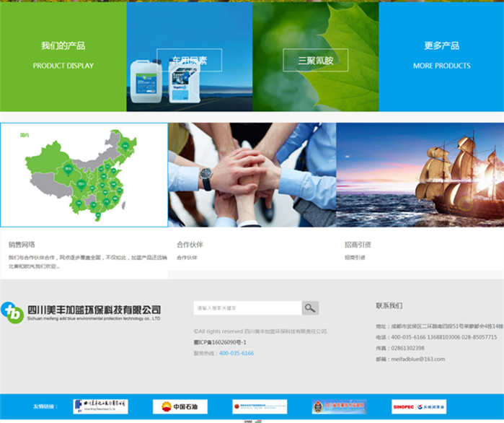
Task: Click the 车用尿素 product button
Action: (189, 61)
